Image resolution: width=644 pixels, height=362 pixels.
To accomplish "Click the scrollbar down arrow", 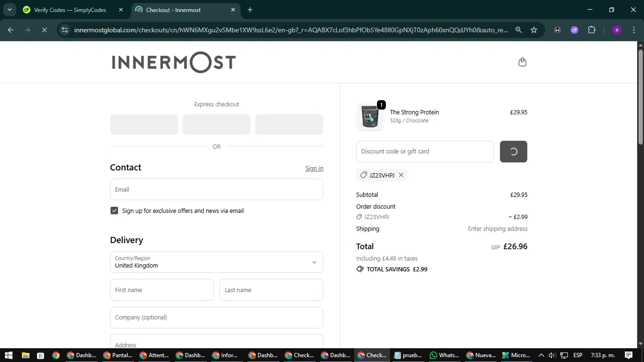I will tap(641, 344).
